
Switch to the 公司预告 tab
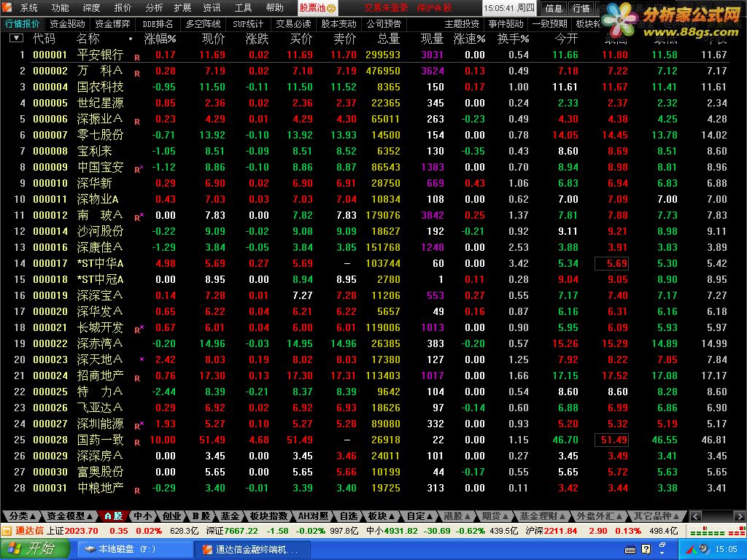(384, 24)
